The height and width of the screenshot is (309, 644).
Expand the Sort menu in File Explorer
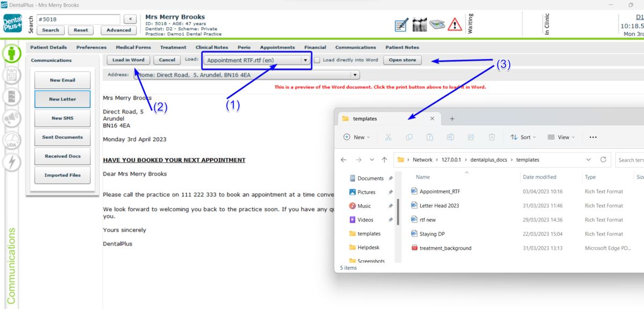tap(523, 137)
